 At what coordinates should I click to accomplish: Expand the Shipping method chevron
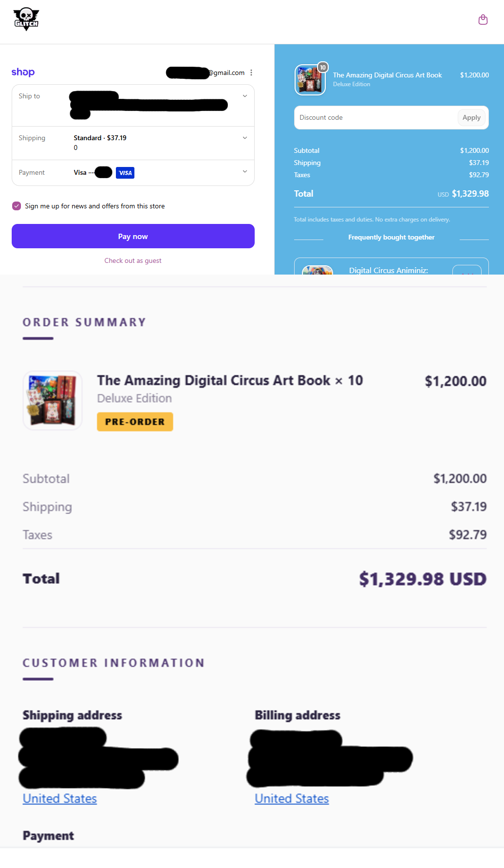(245, 138)
